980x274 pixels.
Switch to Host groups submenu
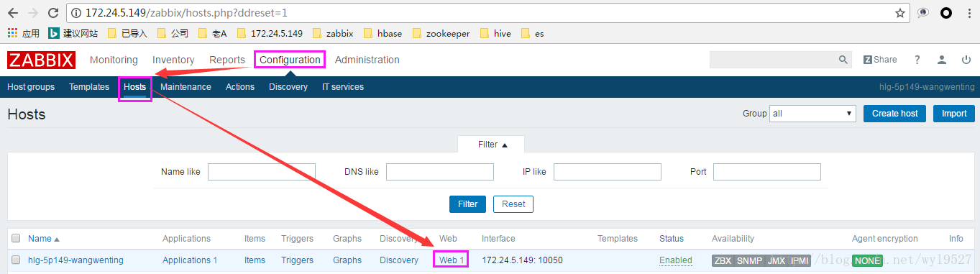(31, 87)
